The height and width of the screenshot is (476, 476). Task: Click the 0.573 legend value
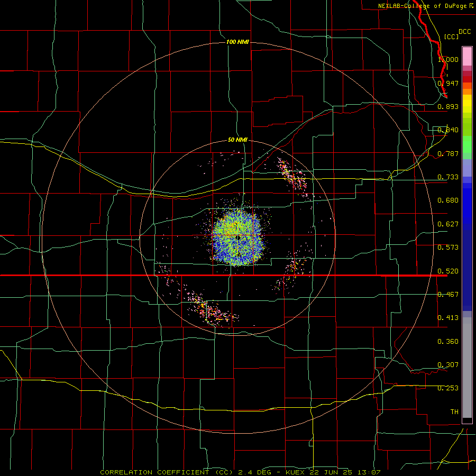pyautogui.click(x=448, y=248)
